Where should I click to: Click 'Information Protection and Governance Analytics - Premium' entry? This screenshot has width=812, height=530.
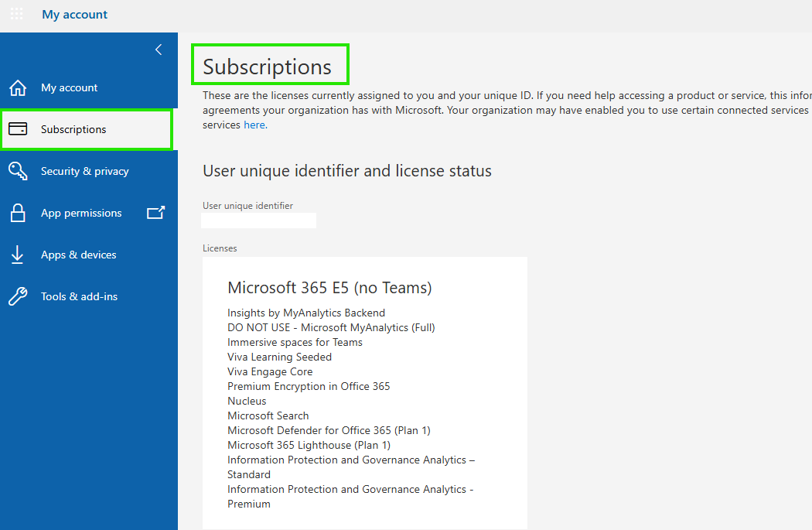click(x=350, y=496)
